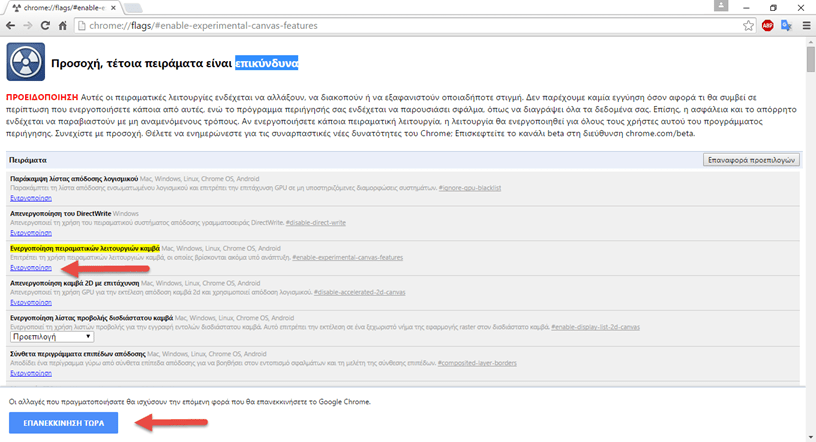The image size is (816, 442).
Task: Enable Παράκαμψη λίστας απόδοσης λογισμικού
Action: pos(31,198)
